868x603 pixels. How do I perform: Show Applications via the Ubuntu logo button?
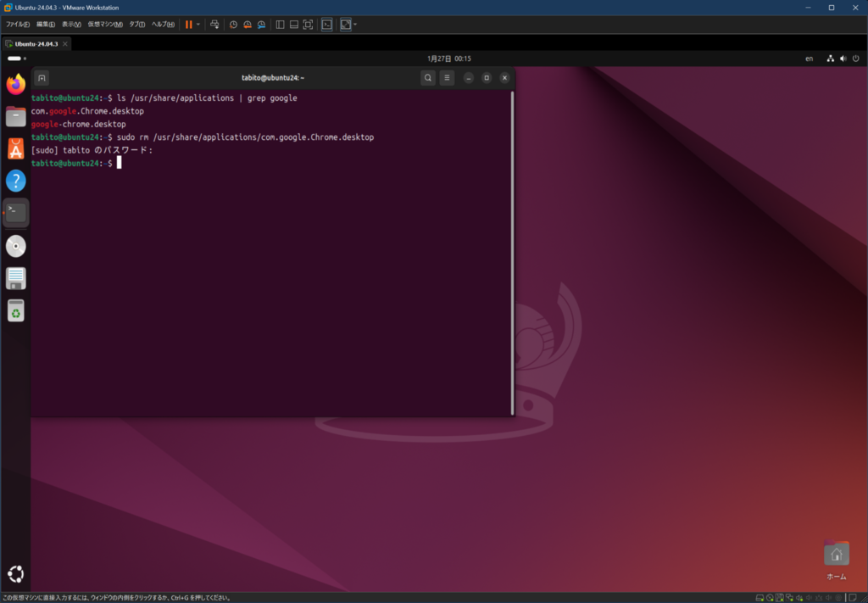[x=16, y=574]
